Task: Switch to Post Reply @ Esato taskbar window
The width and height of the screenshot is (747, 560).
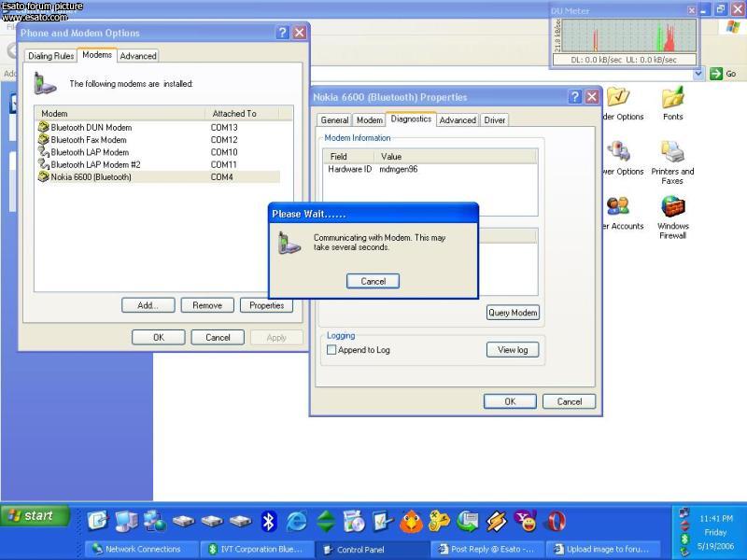Action: tap(488, 549)
